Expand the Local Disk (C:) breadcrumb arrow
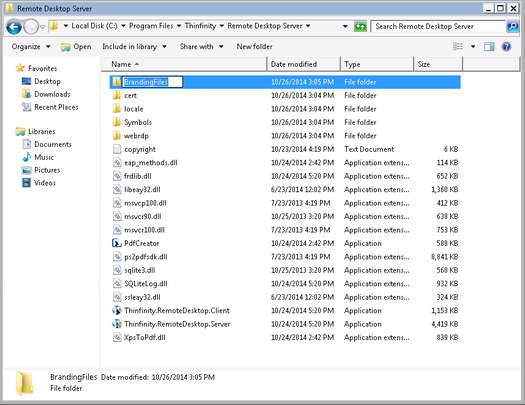The width and height of the screenshot is (525, 405). pyautogui.click(x=123, y=26)
